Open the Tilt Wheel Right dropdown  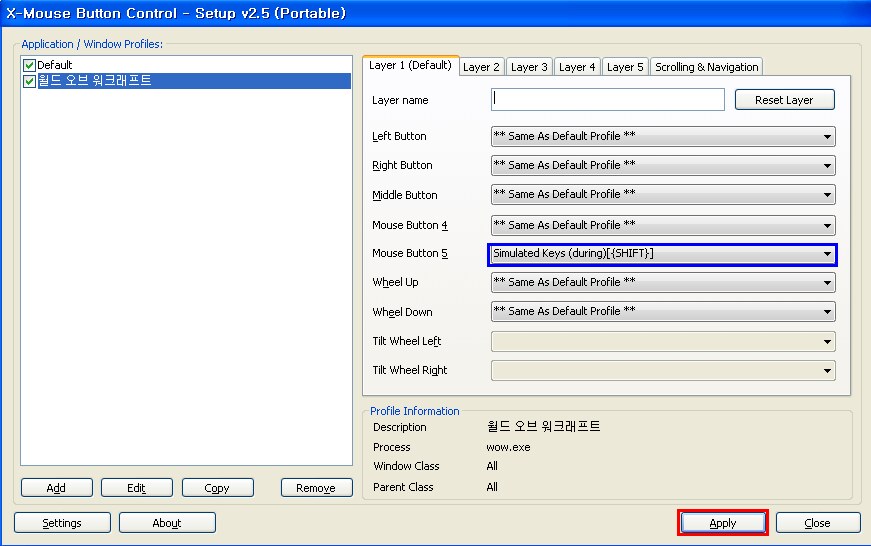[x=663, y=370]
